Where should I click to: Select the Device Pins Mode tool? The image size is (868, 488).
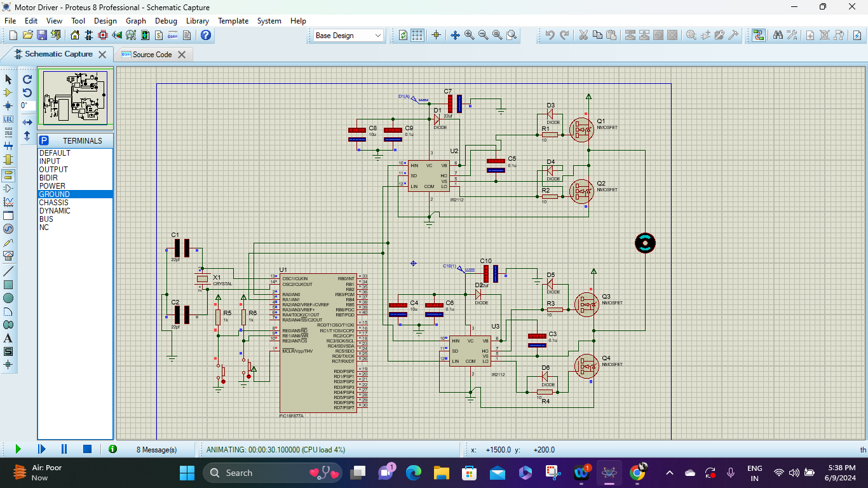(x=8, y=188)
